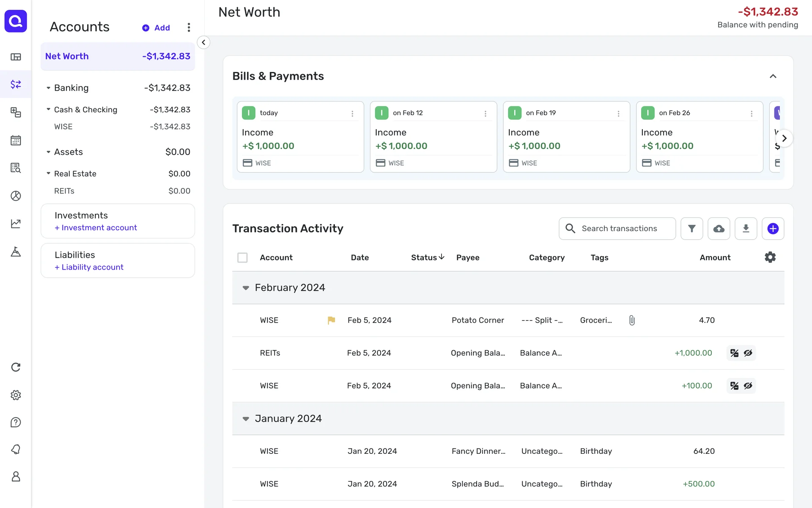Click the + Investment account link
812x508 pixels.
pos(96,228)
